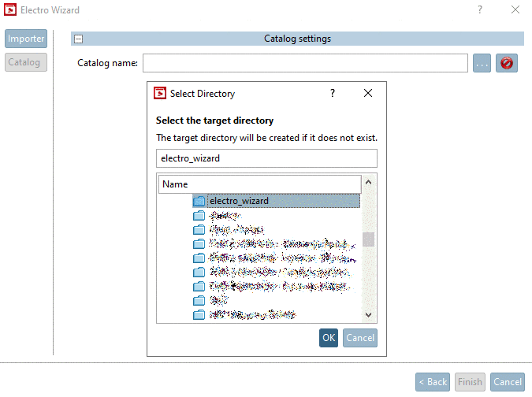Viewport: 532px width, 397px height.
Task: Switch to the Catalog step tab
Action: [x=26, y=62]
